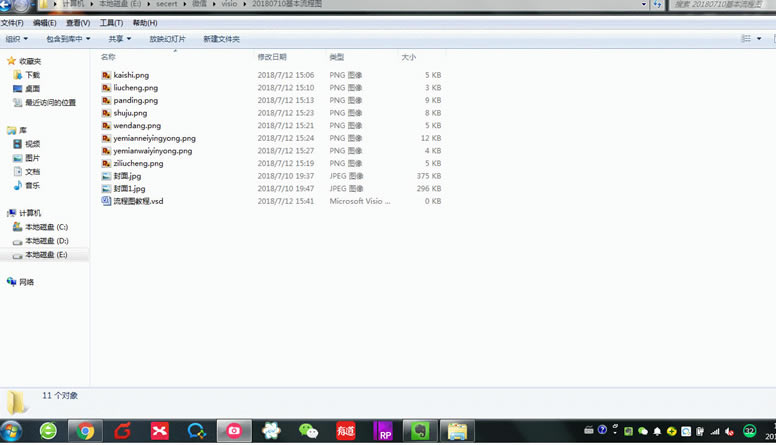This screenshot has height=445, width=776.
Task: Select file 流程图教程.vsd
Action: click(132, 201)
